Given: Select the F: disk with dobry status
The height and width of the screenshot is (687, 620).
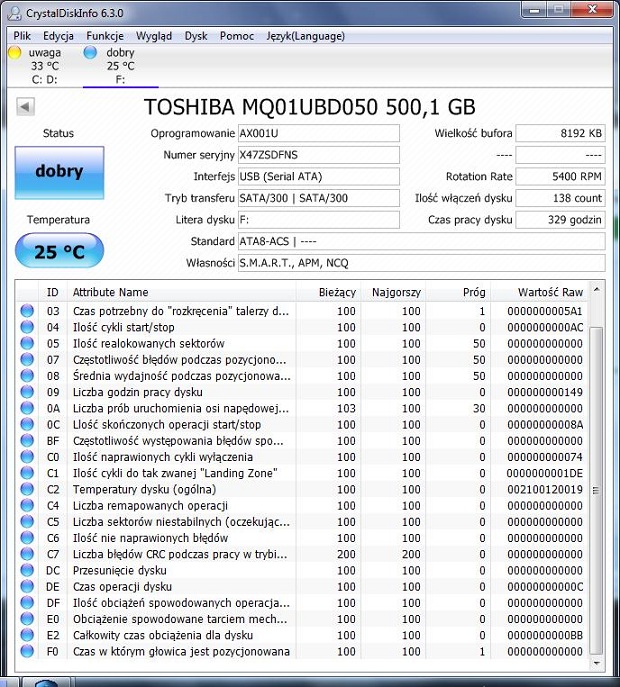Looking at the screenshot, I should (x=120, y=66).
